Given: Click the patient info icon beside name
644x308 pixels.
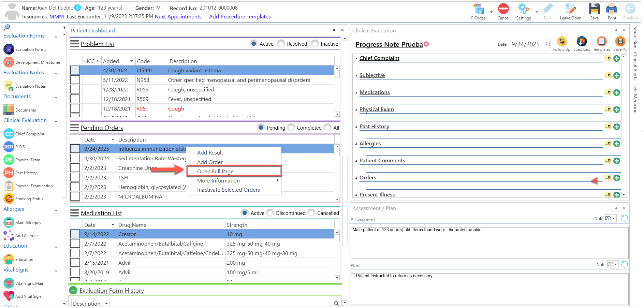Looking at the screenshot, I should (x=78, y=8).
